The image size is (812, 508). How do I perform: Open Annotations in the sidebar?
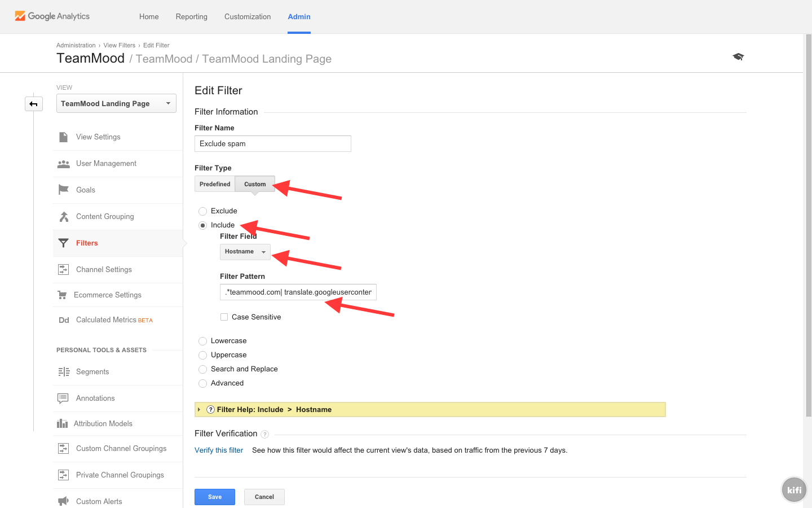95,398
